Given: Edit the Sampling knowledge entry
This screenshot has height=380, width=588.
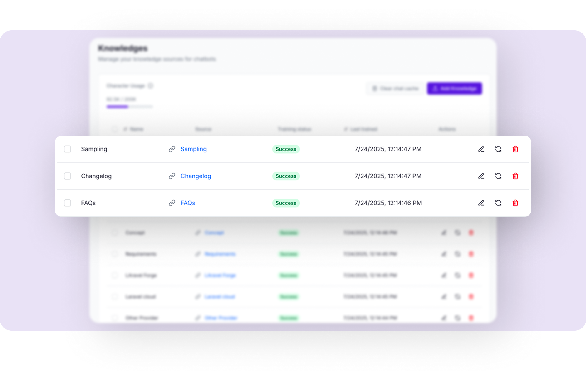Looking at the screenshot, I should tap(481, 149).
